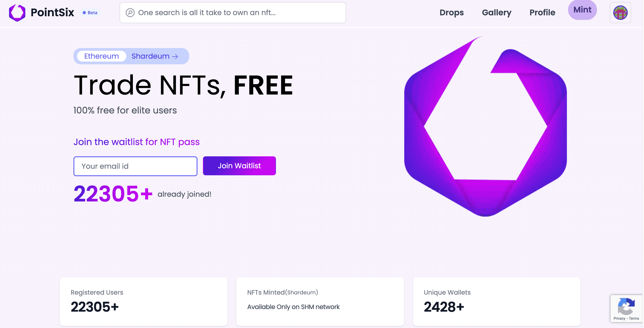Click the Mint button
The height and width of the screenshot is (328, 644).
[x=582, y=10]
